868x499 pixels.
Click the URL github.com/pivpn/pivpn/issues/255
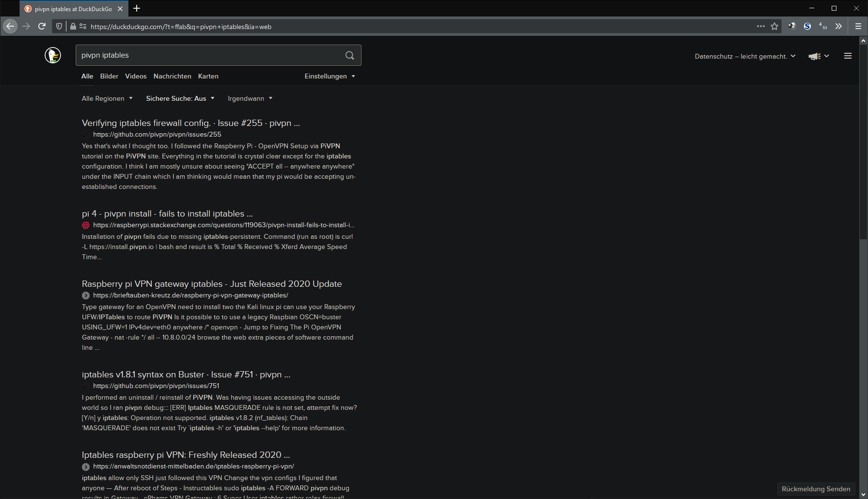[157, 135]
